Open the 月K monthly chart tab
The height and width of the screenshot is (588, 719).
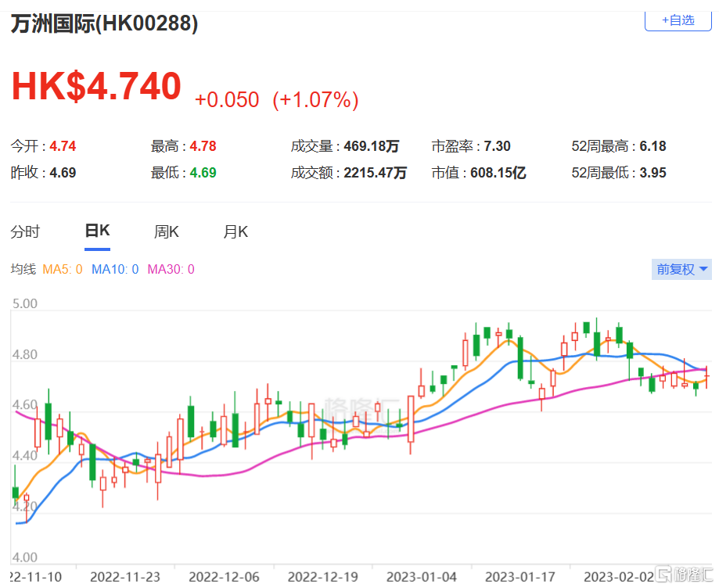[x=235, y=232]
